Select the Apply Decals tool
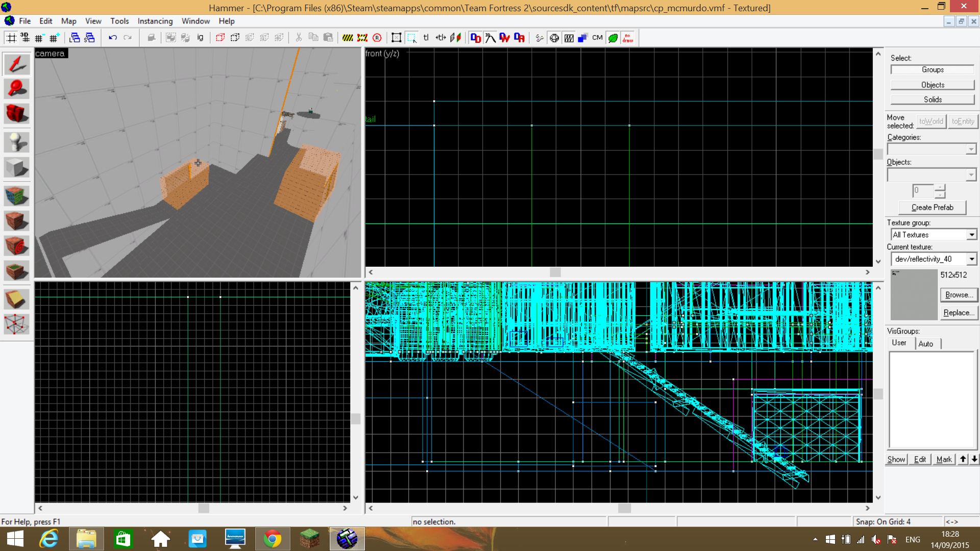 point(16,246)
